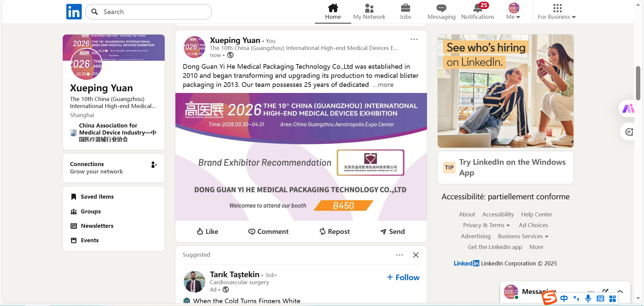Go to the Jobs briefcase icon

[x=405, y=8]
